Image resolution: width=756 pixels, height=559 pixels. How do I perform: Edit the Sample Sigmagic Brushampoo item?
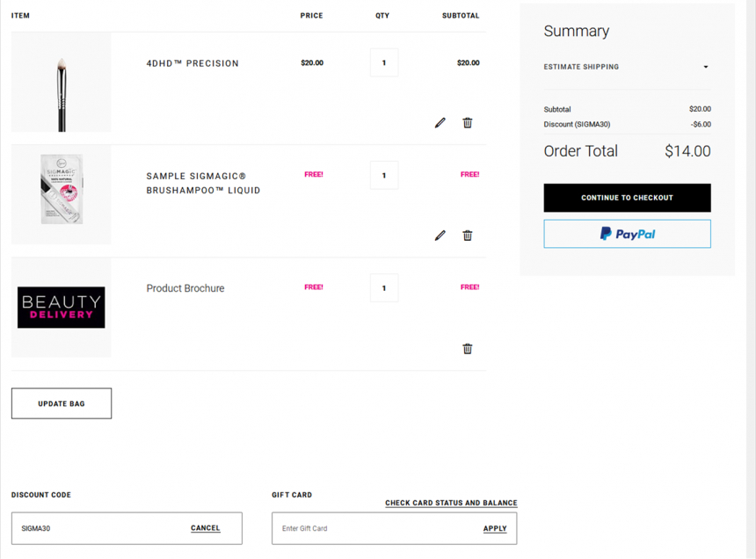click(x=440, y=236)
